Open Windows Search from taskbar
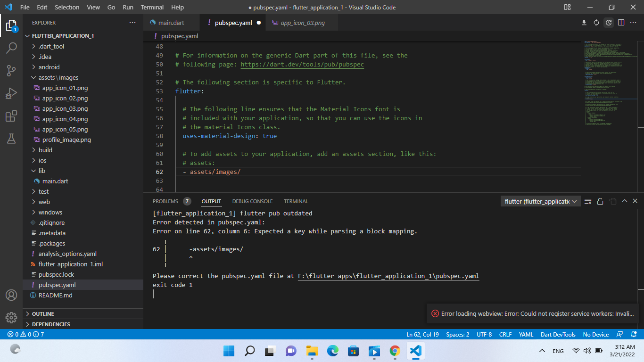 coord(250,351)
